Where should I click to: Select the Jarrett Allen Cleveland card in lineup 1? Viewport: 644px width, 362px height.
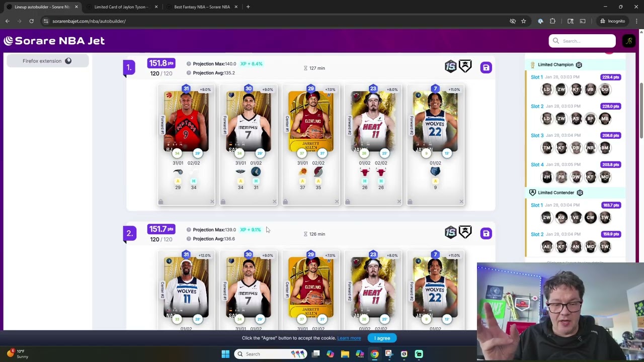(x=310, y=121)
